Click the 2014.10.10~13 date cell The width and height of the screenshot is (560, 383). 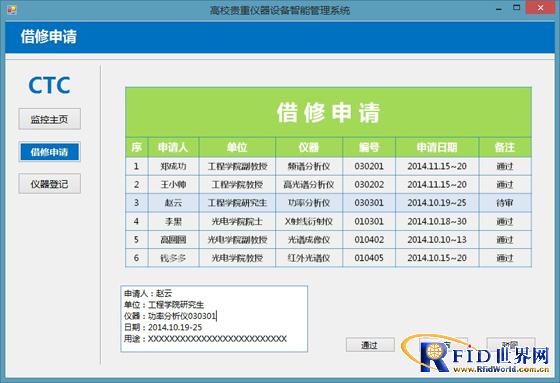pos(437,239)
